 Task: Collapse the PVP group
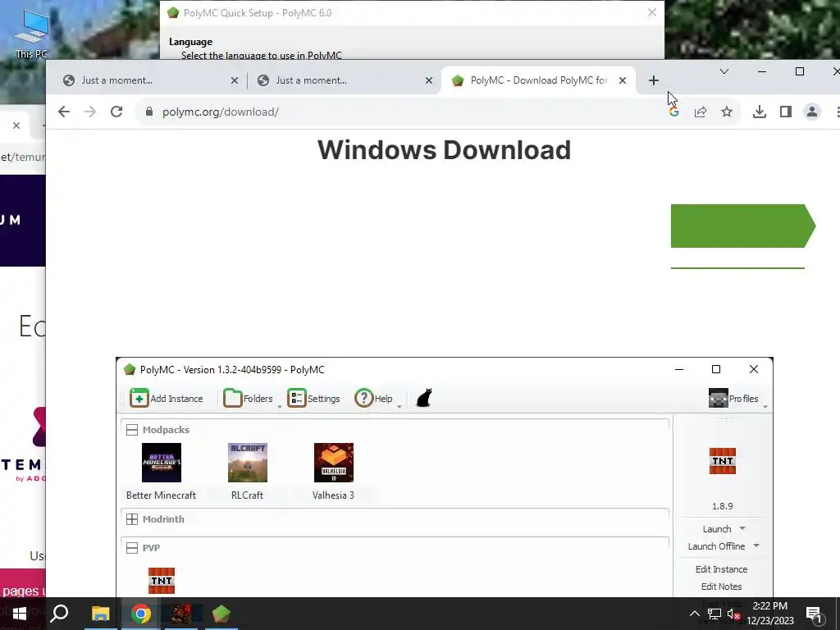[x=132, y=547]
